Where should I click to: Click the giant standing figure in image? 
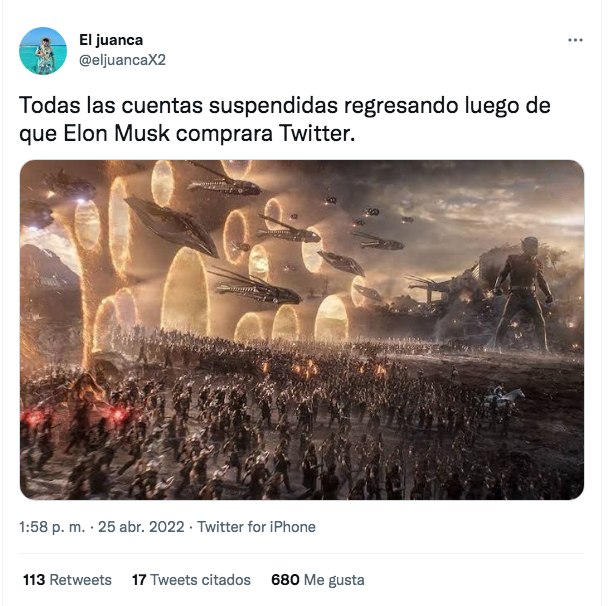[524, 294]
